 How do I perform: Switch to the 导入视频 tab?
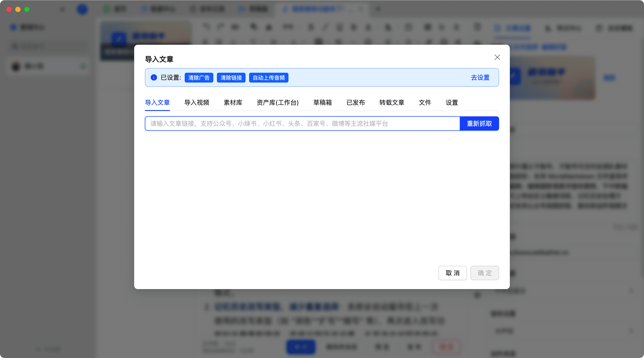click(197, 102)
